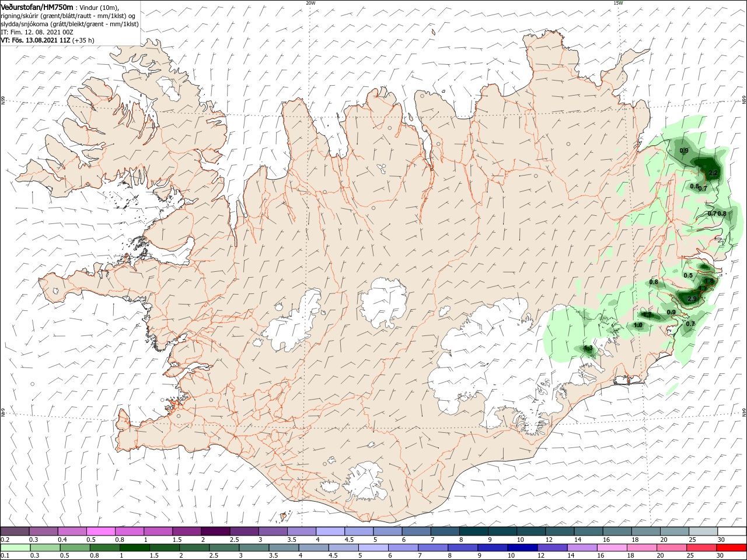The image size is (747, 560).
Task: Click the "IT: Fim. 12. 08. 2021 00Z" line
Action: 37,32
